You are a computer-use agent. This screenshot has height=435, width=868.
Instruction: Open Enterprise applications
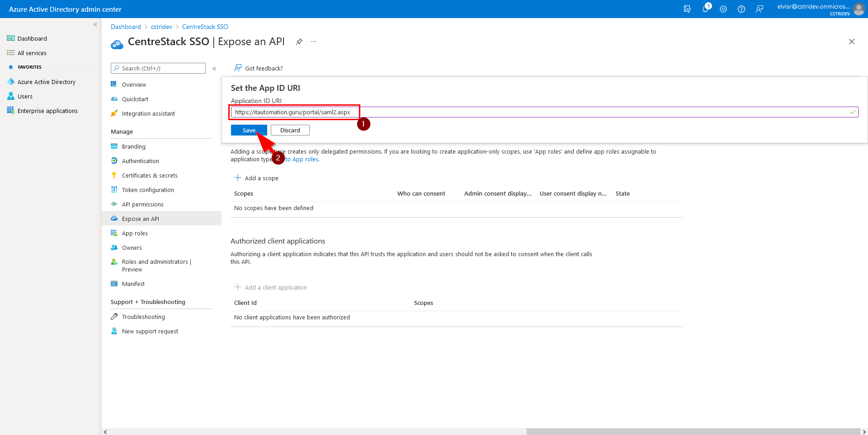47,111
